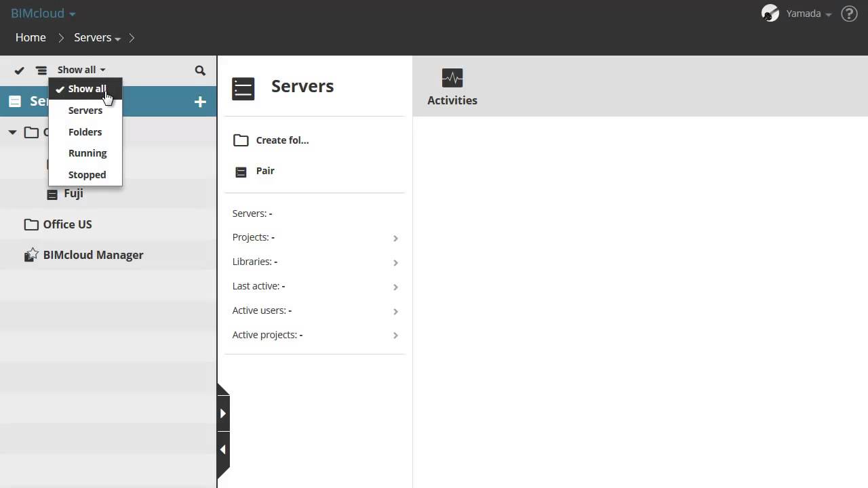Screen dimensions: 868x488
Task: Click the Servers: - info text
Action: 252,213
